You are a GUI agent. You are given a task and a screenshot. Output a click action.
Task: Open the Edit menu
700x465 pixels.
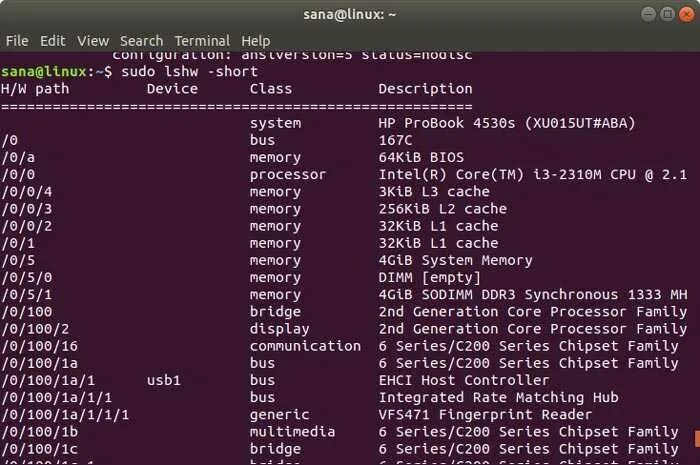[53, 41]
